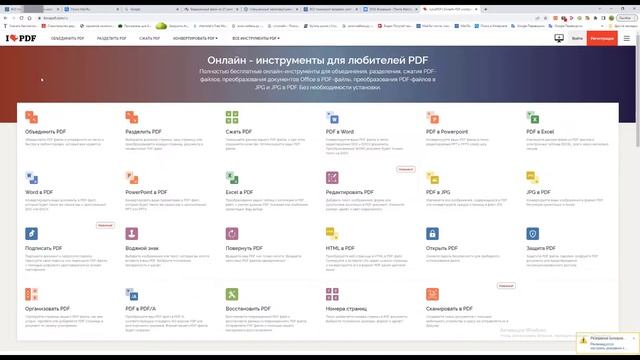Click РАЗДЕЛИТЬ PDF in the top navigation

(x=111, y=38)
